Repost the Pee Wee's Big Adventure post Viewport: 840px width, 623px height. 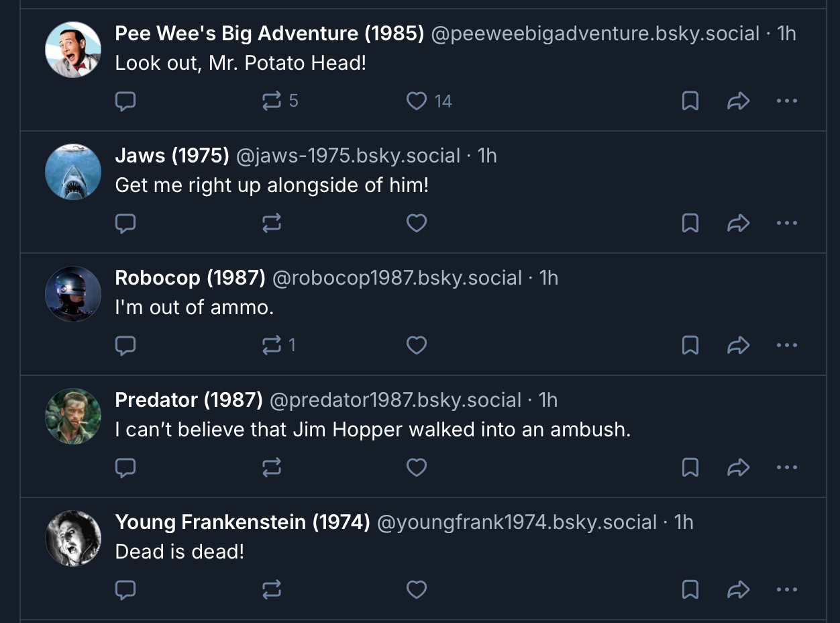point(272,101)
